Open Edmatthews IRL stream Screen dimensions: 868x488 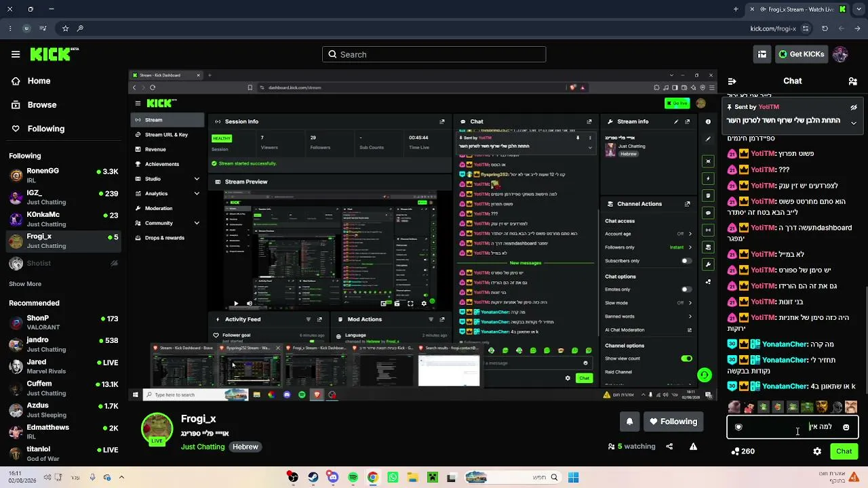63,432
